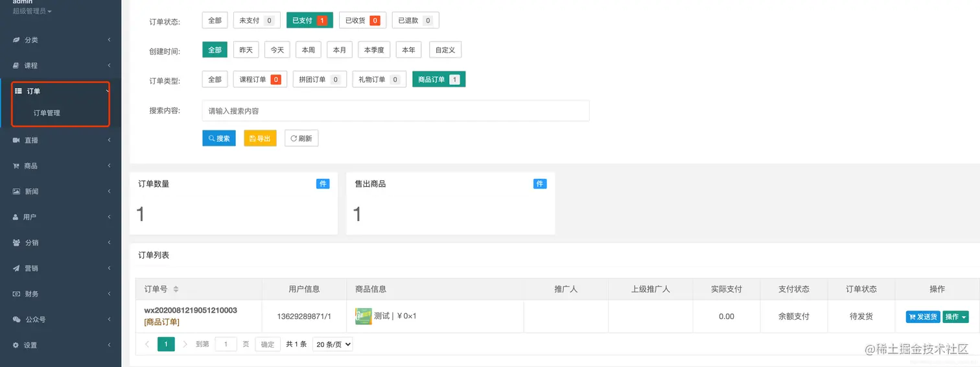The width and height of the screenshot is (980, 367).
Task: Click the 分类 leaf icon in sidebar
Action: (16, 40)
